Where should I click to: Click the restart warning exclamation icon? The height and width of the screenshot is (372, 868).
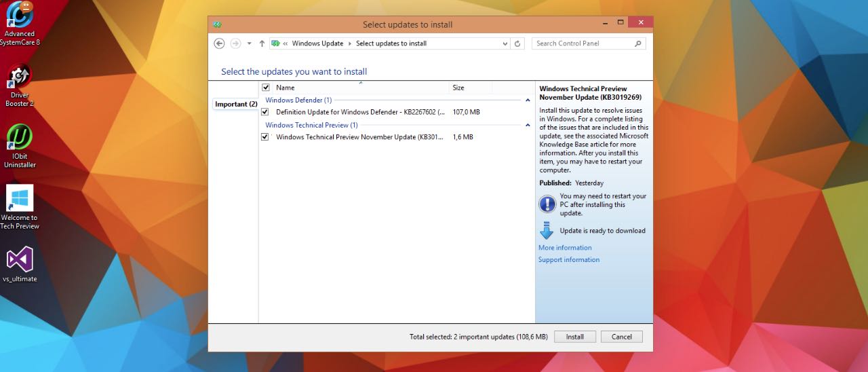[x=547, y=204]
